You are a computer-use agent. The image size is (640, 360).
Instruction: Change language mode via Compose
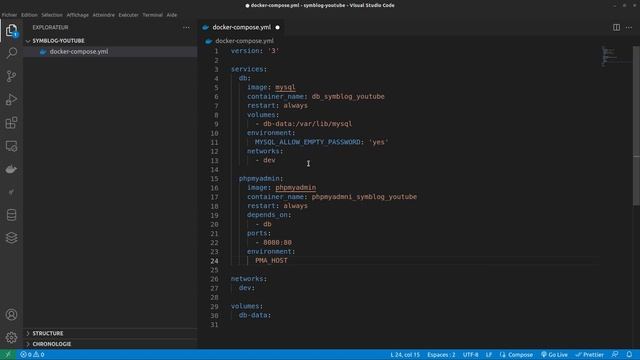(516, 355)
